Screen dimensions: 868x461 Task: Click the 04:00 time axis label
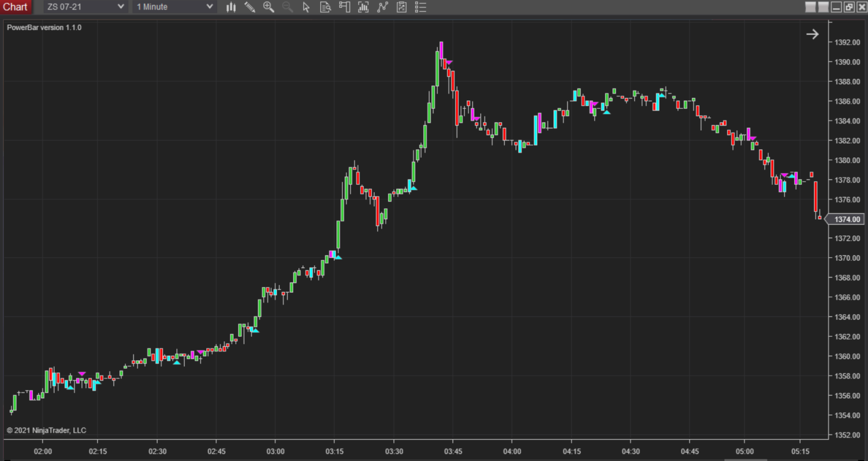[512, 451]
